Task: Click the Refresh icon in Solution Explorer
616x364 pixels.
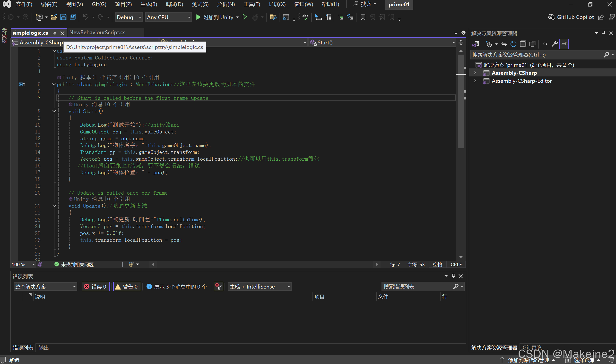Action: pos(513,44)
